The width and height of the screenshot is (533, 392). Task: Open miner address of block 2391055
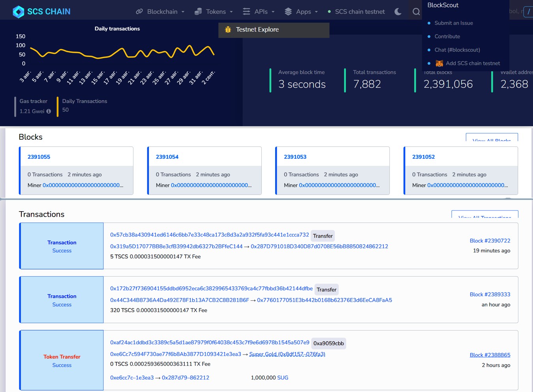[x=83, y=185]
